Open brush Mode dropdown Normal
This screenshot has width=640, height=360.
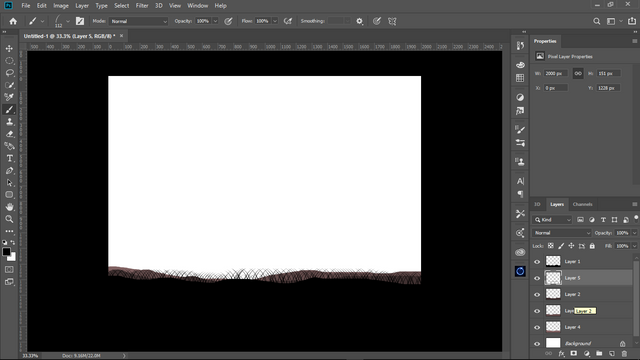pyautogui.click(x=139, y=21)
